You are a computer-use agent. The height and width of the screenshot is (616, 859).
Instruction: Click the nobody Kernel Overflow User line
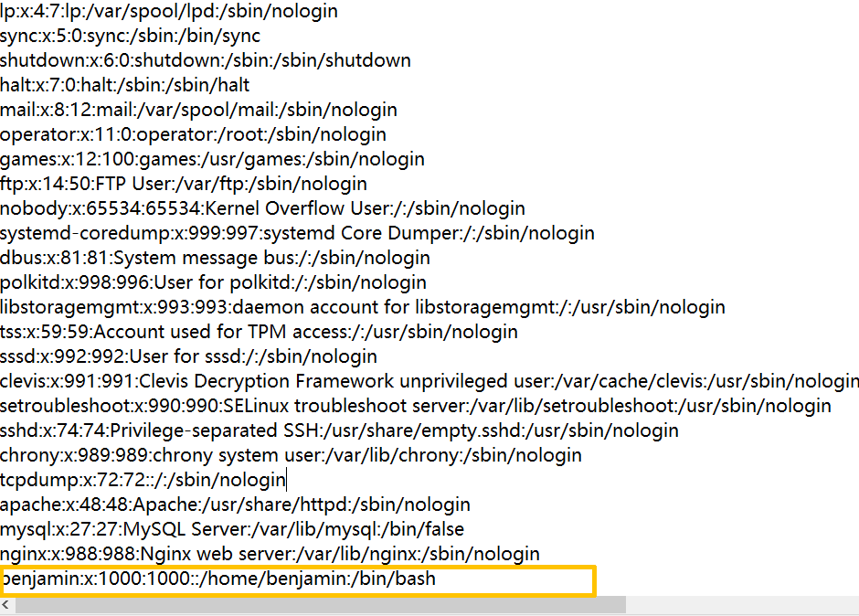(x=262, y=208)
